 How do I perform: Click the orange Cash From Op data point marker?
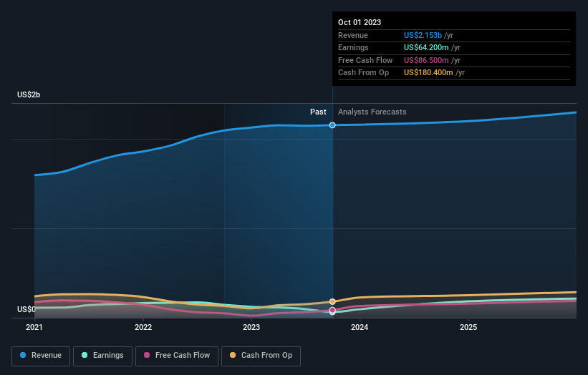tap(332, 301)
